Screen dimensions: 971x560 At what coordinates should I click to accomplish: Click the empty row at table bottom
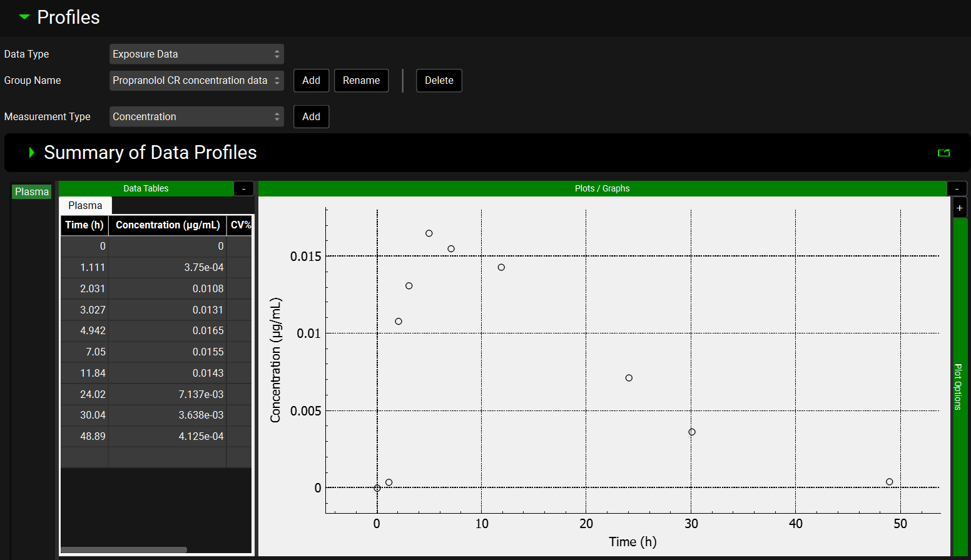[x=156, y=457]
